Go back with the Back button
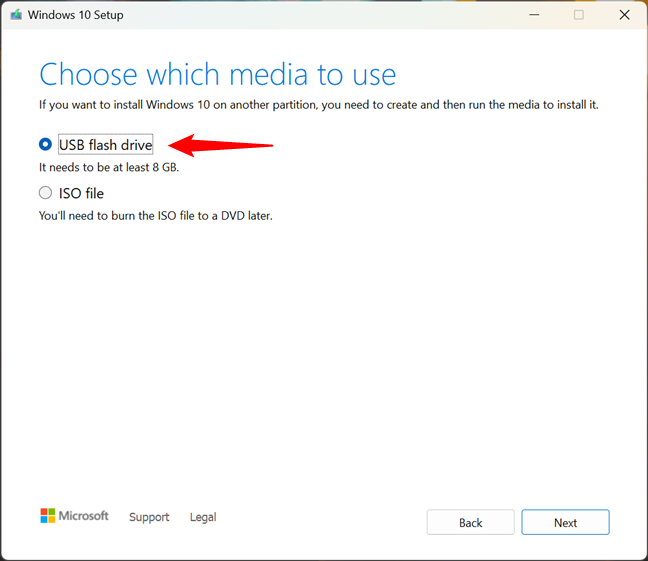Screen dimensions: 648x561 pos(470,522)
